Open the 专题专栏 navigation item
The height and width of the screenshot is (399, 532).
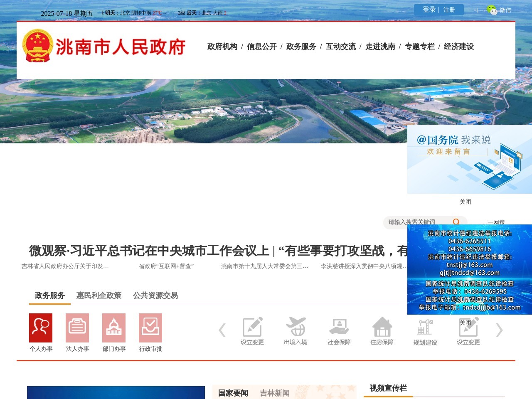[x=420, y=47]
